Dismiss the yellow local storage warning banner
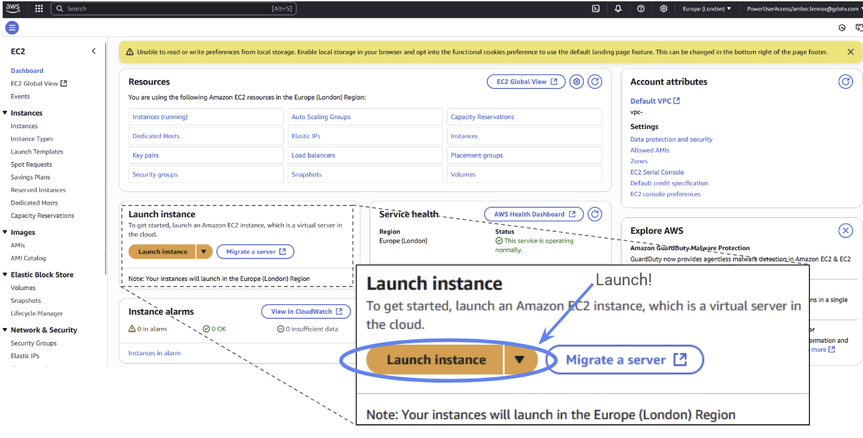 tap(850, 52)
